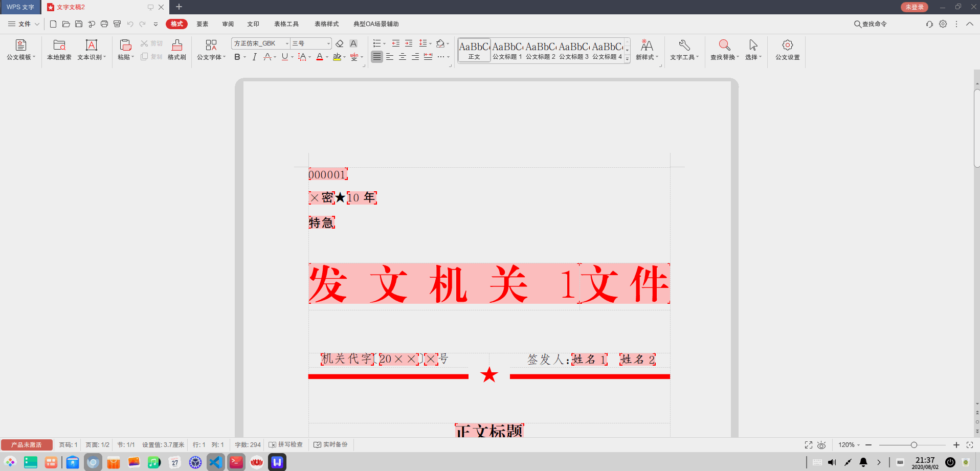Switch to the 表格工具 tab
The height and width of the screenshot is (471, 980).
(286, 24)
